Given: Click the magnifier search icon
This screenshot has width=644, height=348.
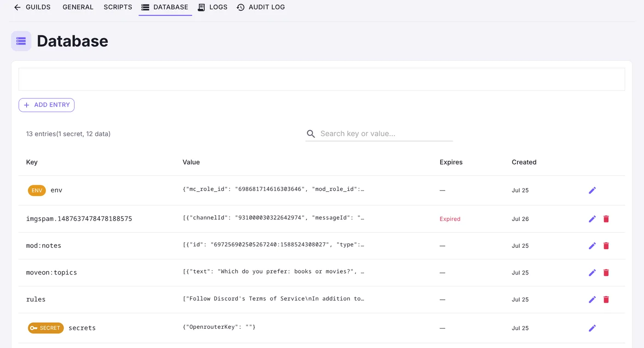Looking at the screenshot, I should coord(311,134).
